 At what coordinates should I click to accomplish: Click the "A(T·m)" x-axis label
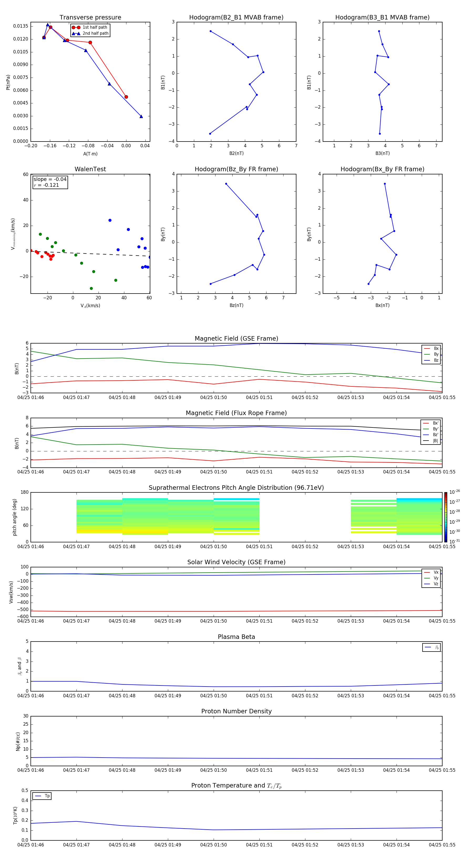pyautogui.click(x=90, y=154)
